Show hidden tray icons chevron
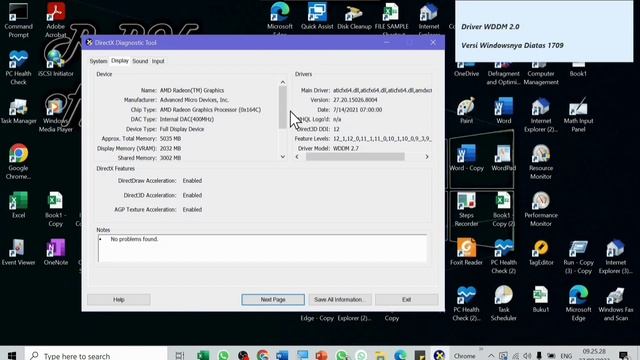 click(x=491, y=356)
